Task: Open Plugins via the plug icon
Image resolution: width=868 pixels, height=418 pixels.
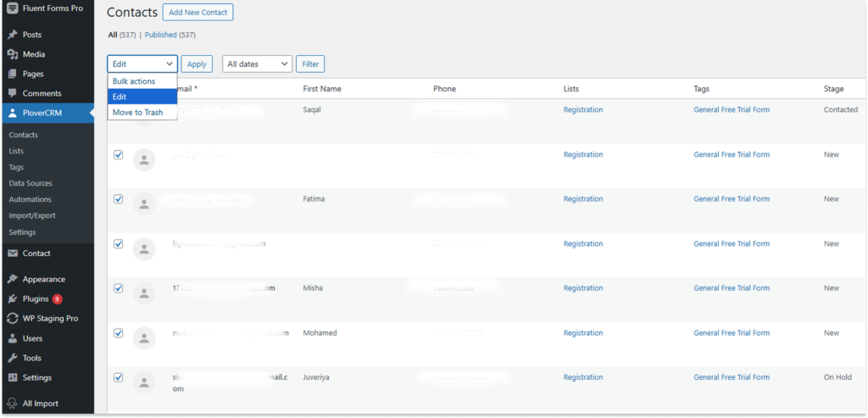Action: click(x=13, y=298)
